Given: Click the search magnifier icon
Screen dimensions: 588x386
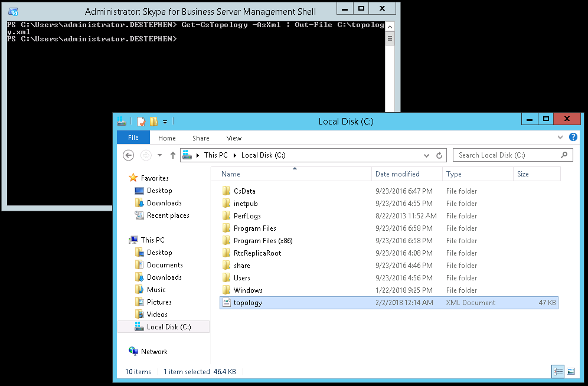Looking at the screenshot, I should (564, 155).
